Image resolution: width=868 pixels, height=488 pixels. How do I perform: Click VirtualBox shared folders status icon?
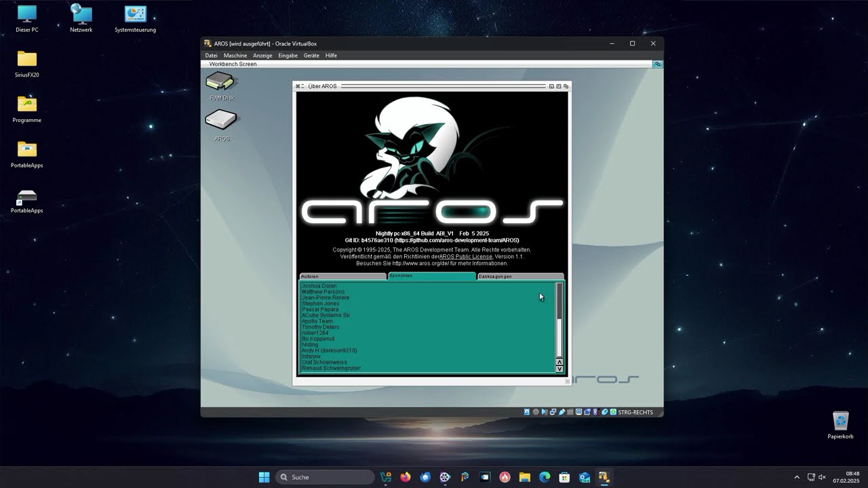click(570, 412)
